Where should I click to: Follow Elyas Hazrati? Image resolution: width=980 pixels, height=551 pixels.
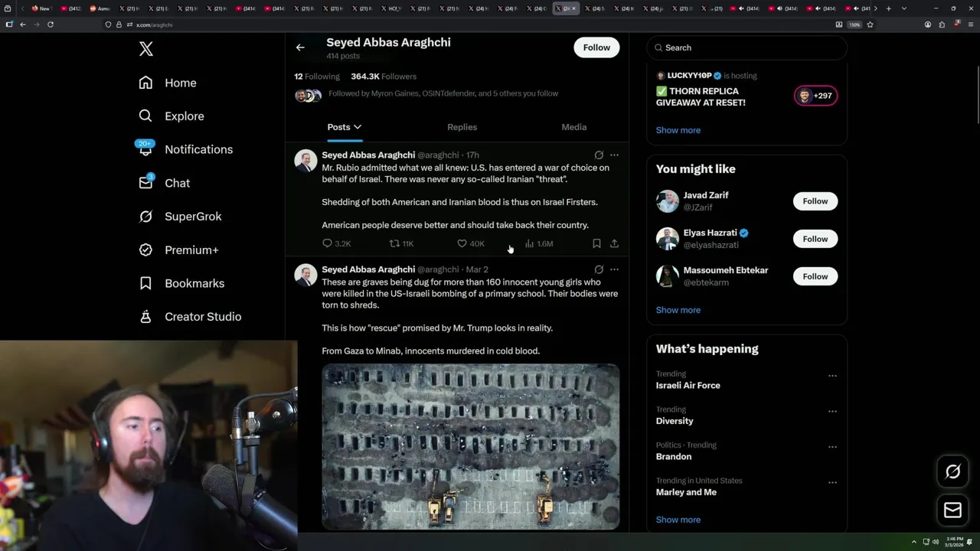pyautogui.click(x=815, y=239)
